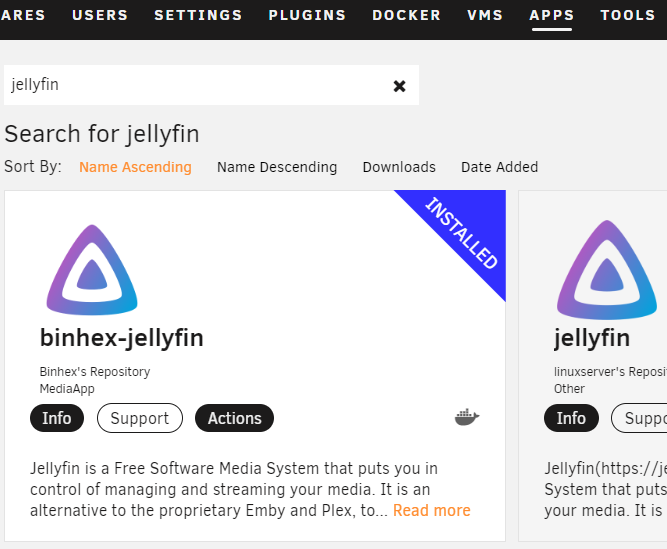Open the Docker tab
This screenshot has width=667, height=549.
click(406, 15)
